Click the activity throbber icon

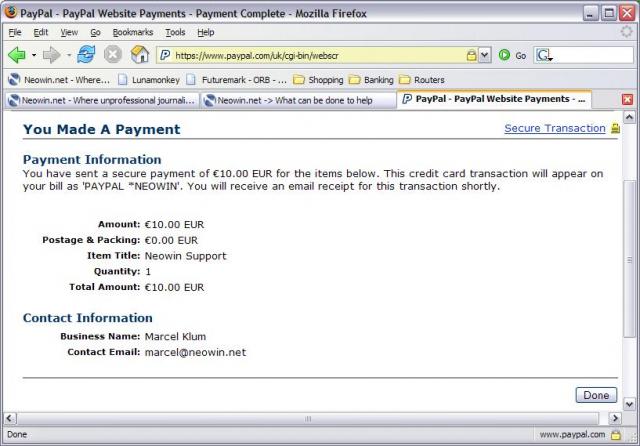point(627,32)
